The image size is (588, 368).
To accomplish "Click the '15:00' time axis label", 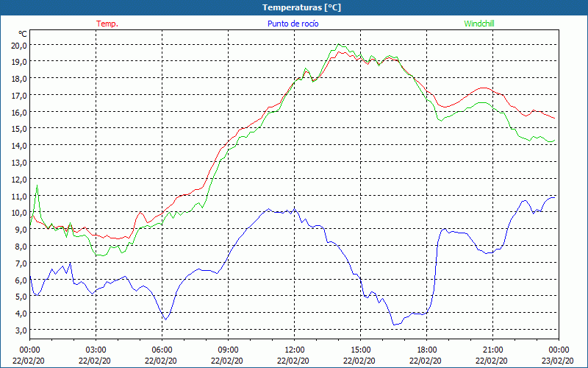I will click(360, 350).
